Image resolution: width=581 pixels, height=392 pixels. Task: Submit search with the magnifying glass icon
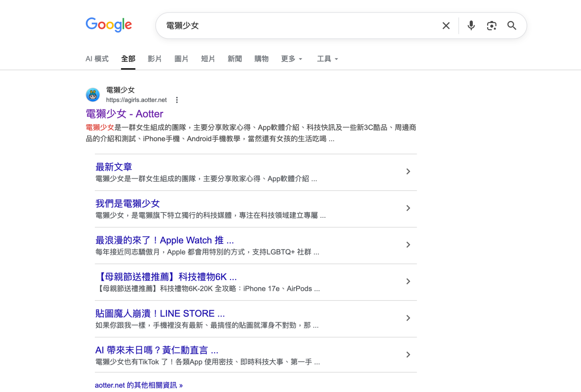pos(512,26)
